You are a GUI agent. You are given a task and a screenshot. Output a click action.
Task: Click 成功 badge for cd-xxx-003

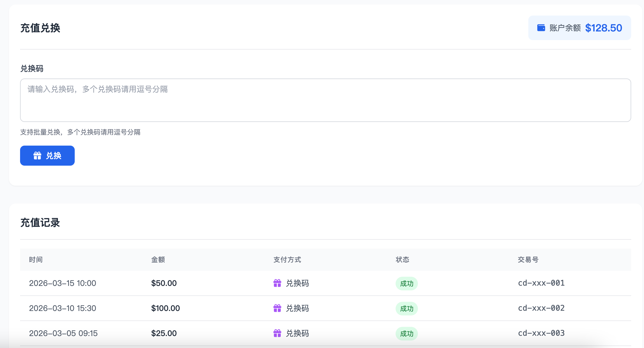[x=407, y=334]
